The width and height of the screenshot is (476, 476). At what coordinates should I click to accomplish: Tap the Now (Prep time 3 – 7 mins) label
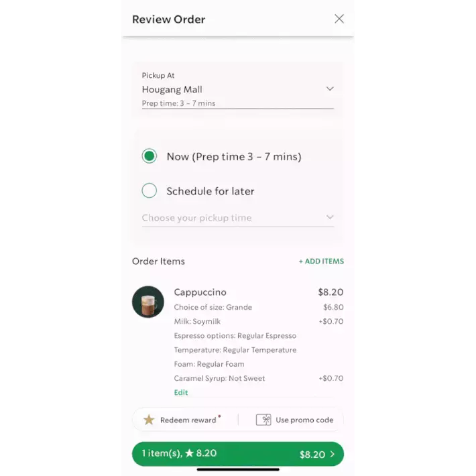(234, 157)
